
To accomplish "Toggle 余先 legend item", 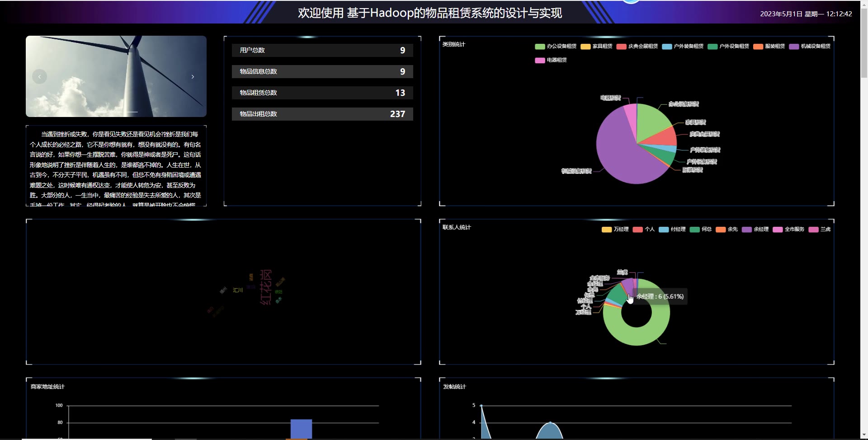I will 726,229.
